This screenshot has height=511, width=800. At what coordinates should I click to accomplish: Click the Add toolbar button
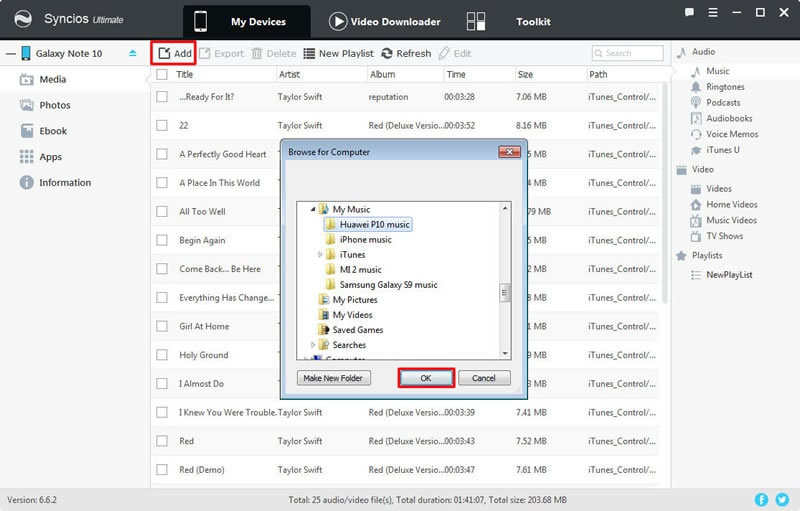point(174,53)
